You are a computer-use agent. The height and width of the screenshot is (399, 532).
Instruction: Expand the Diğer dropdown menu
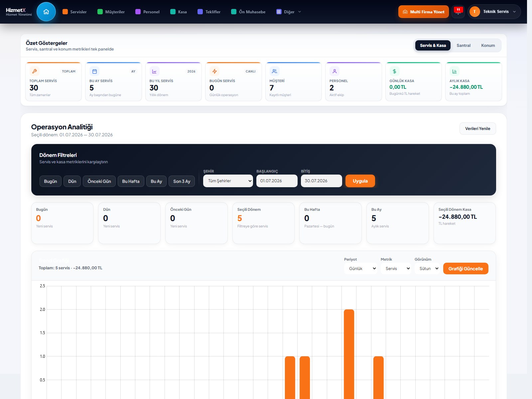[289, 12]
